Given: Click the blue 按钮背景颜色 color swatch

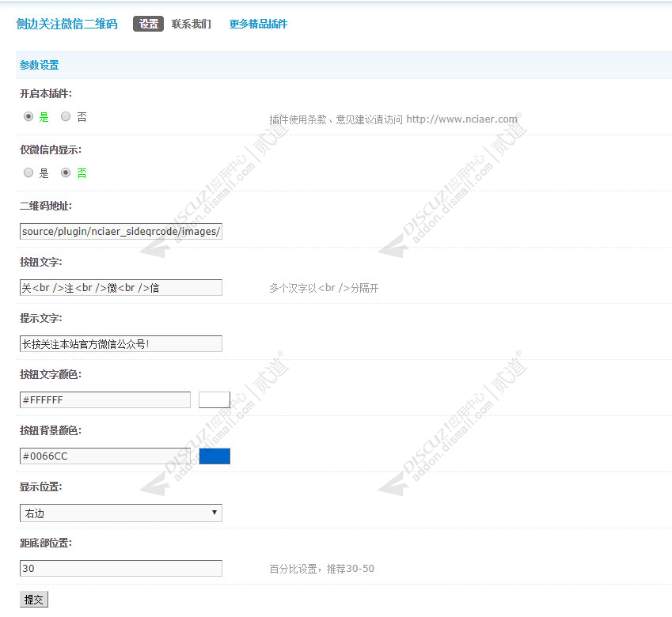Looking at the screenshot, I should (x=215, y=456).
